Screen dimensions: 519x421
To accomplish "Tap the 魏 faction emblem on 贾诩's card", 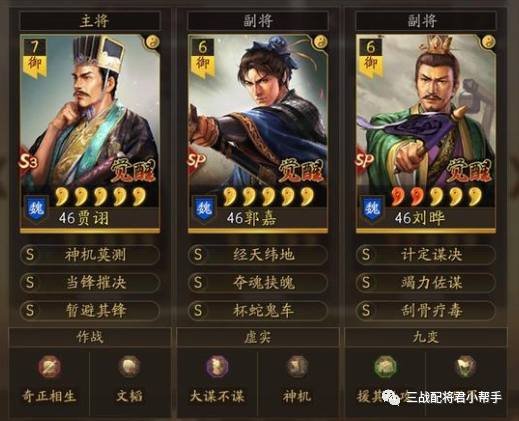I will 36,209.
